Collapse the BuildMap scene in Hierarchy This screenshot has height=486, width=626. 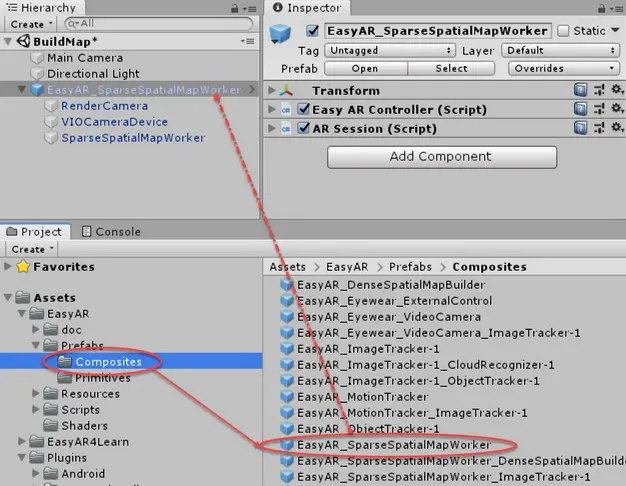pos(8,41)
